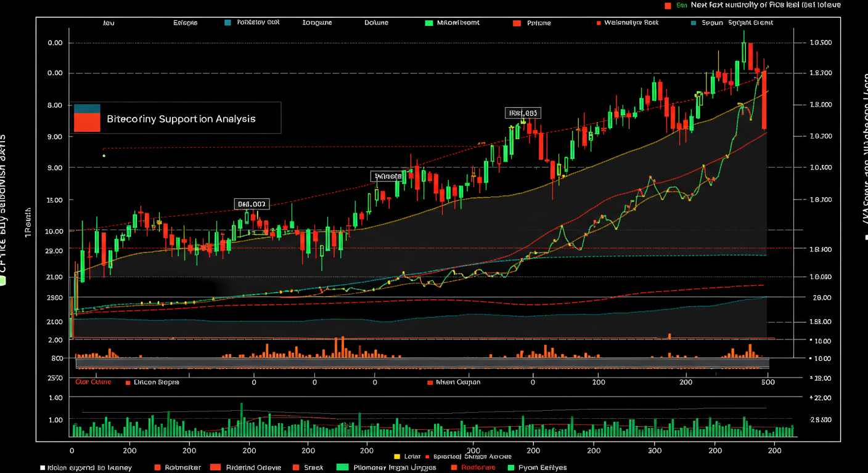Click the B60.003 price label on the chart

(252, 204)
